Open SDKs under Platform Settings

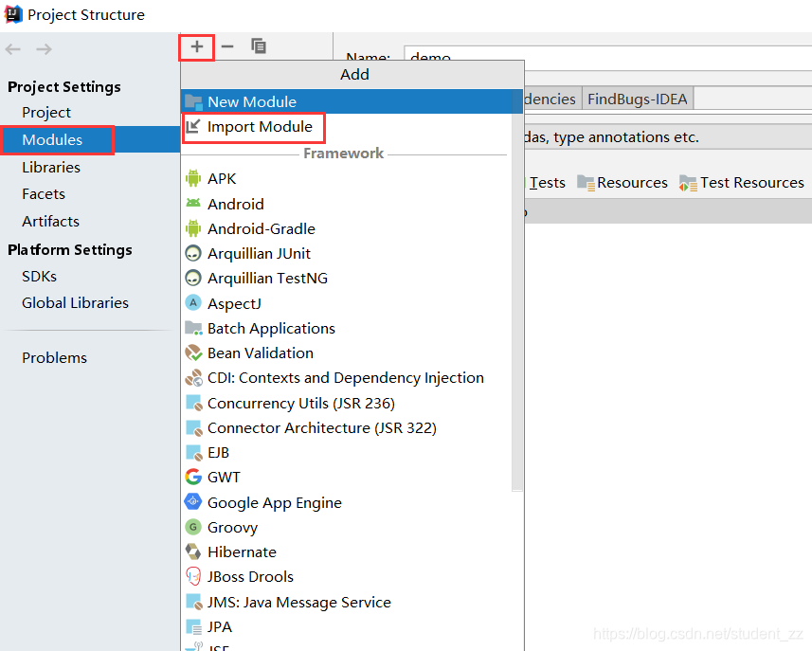coord(40,276)
